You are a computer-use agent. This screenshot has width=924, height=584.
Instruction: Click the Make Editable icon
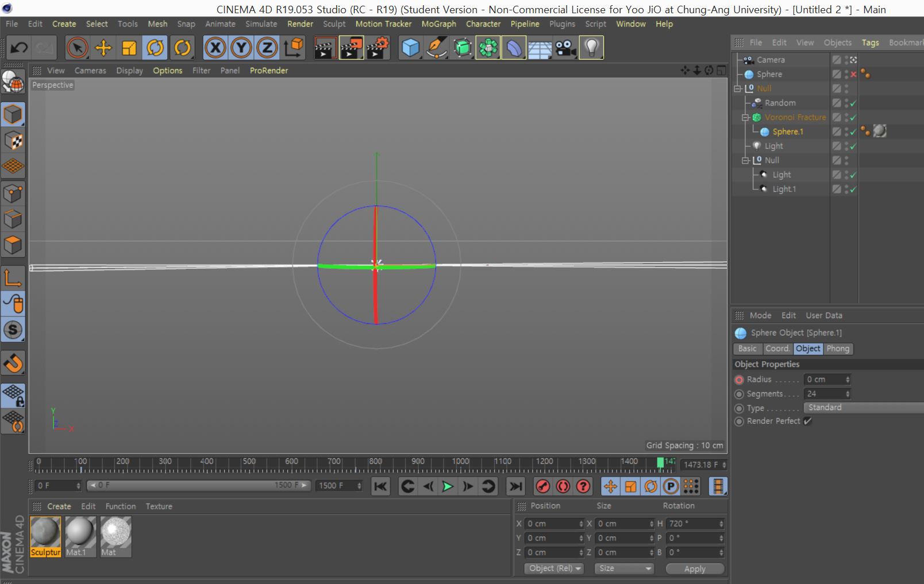coord(13,82)
